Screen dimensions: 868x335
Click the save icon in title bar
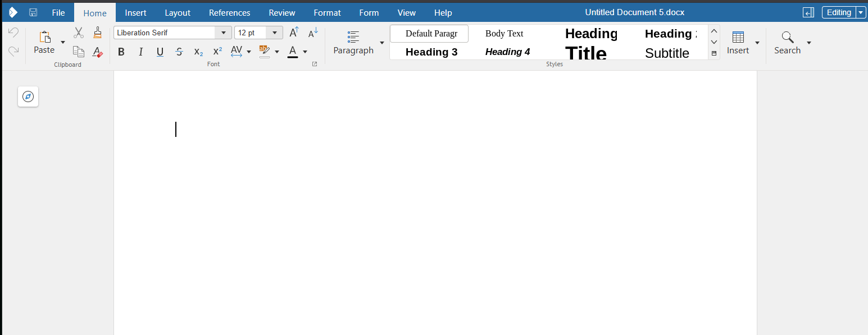pyautogui.click(x=33, y=12)
